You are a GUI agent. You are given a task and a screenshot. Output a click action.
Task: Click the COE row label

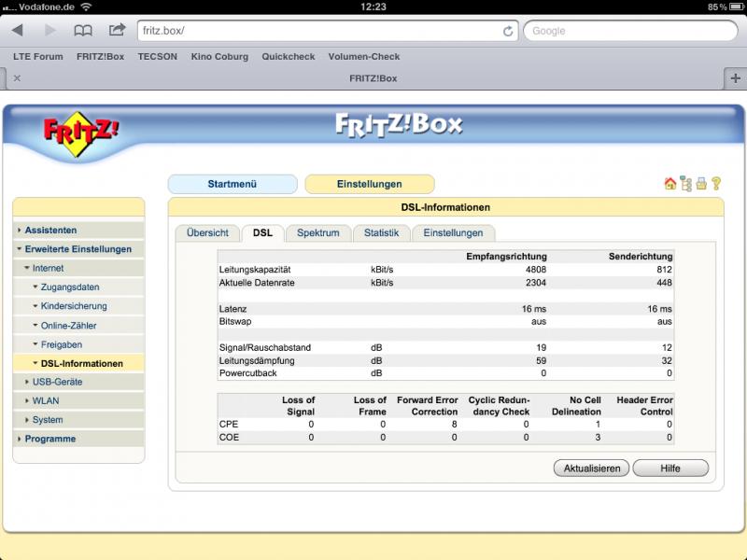229,437
